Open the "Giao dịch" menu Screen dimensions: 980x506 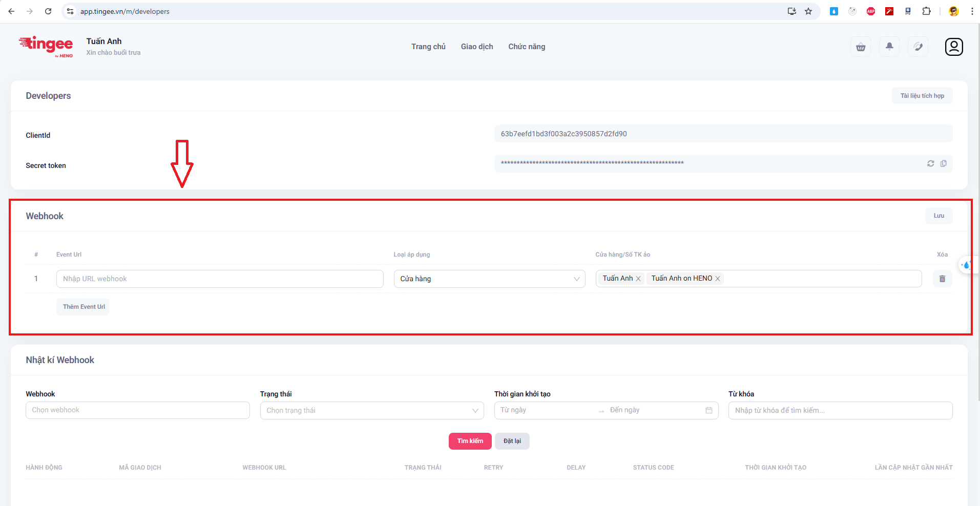coord(476,47)
